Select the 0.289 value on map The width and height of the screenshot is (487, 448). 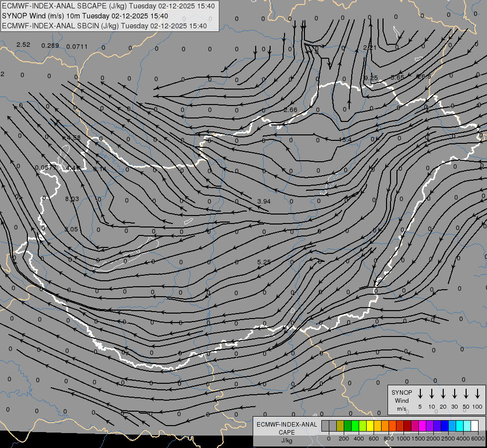click(50, 46)
